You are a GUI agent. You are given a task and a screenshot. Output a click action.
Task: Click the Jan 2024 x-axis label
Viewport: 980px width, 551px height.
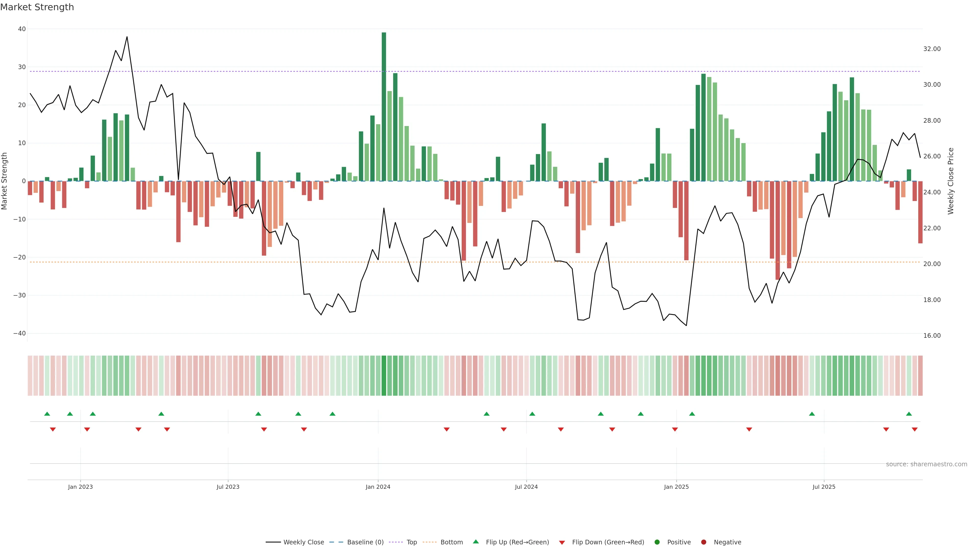(378, 487)
